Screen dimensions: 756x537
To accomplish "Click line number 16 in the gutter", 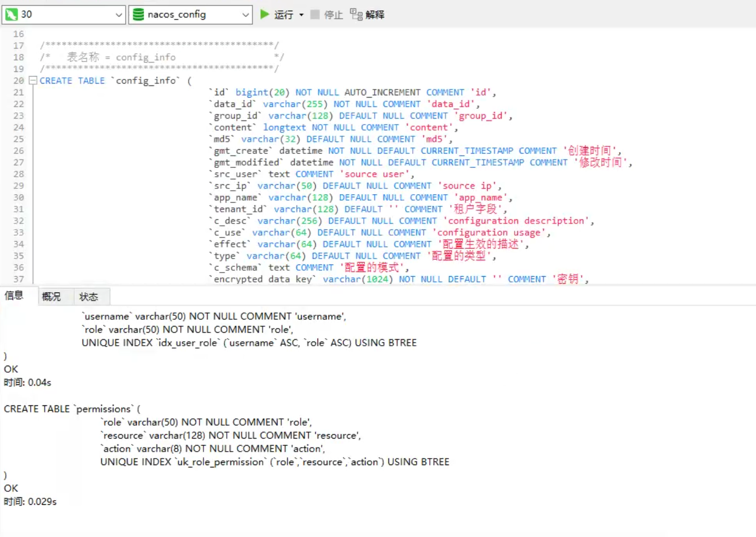I will (18, 34).
